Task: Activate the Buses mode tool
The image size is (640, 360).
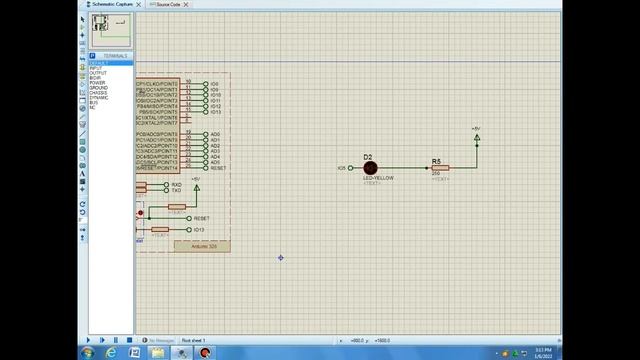Action: tap(82, 59)
